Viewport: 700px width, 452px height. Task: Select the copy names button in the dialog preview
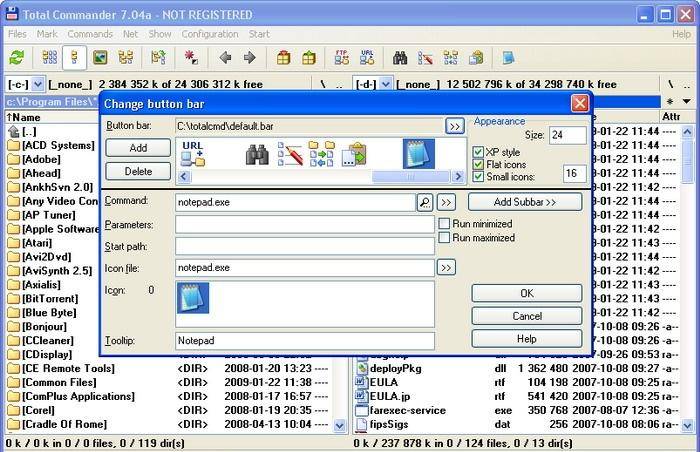pyautogui.click(x=354, y=154)
